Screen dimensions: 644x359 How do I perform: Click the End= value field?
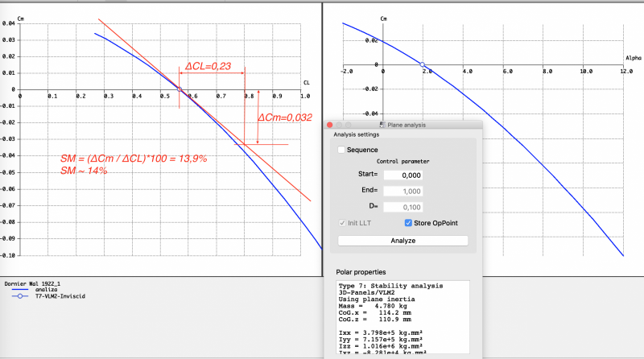[x=414, y=191]
